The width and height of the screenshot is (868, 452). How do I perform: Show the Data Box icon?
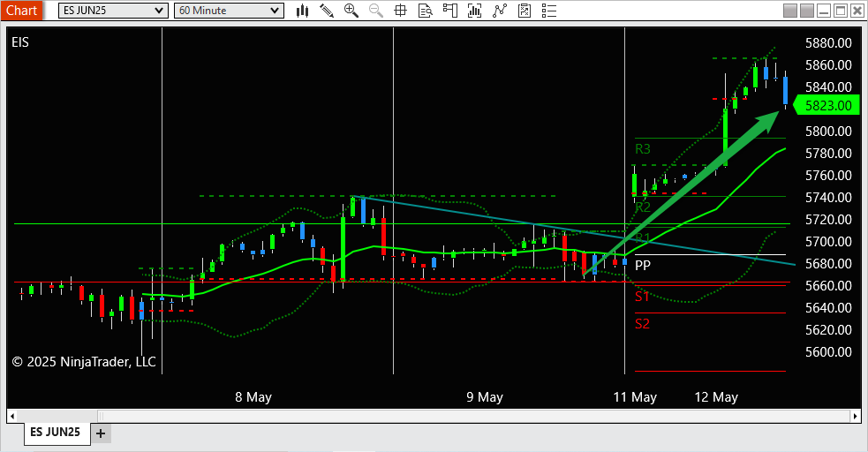pyautogui.click(x=425, y=11)
